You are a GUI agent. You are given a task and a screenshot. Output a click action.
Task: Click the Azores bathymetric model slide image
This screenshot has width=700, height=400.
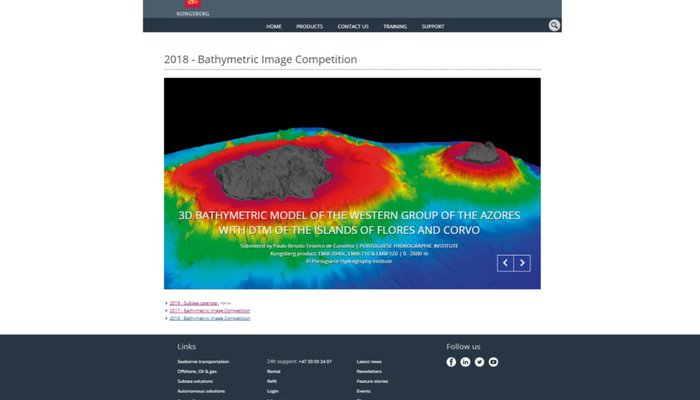tap(352, 183)
